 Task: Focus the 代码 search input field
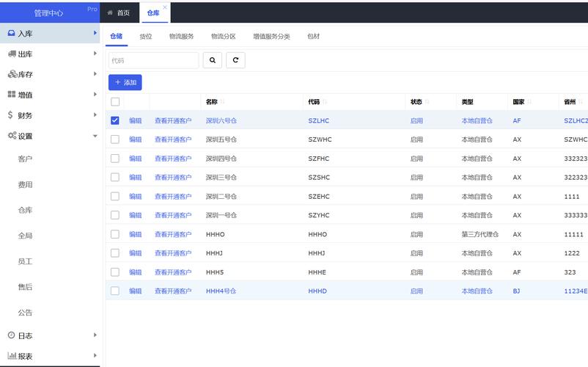[x=154, y=60]
